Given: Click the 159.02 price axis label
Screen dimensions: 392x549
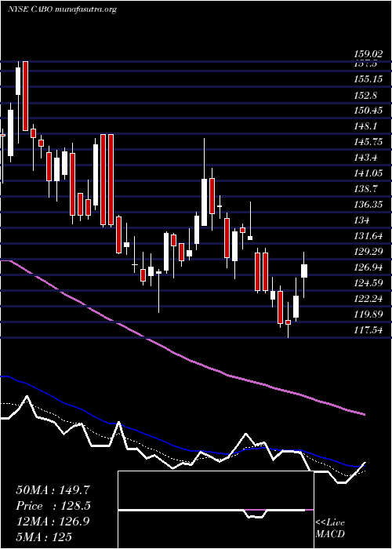Looking at the screenshot, I should click(x=368, y=55).
